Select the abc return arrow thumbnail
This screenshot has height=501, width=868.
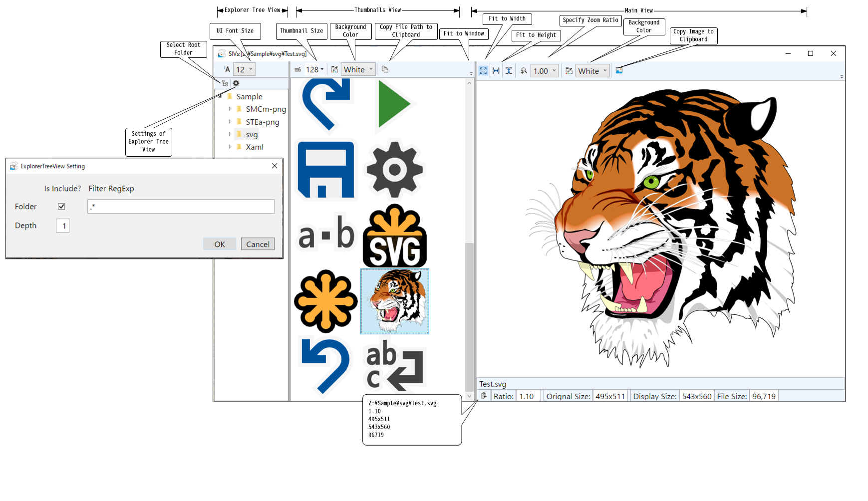coord(394,365)
